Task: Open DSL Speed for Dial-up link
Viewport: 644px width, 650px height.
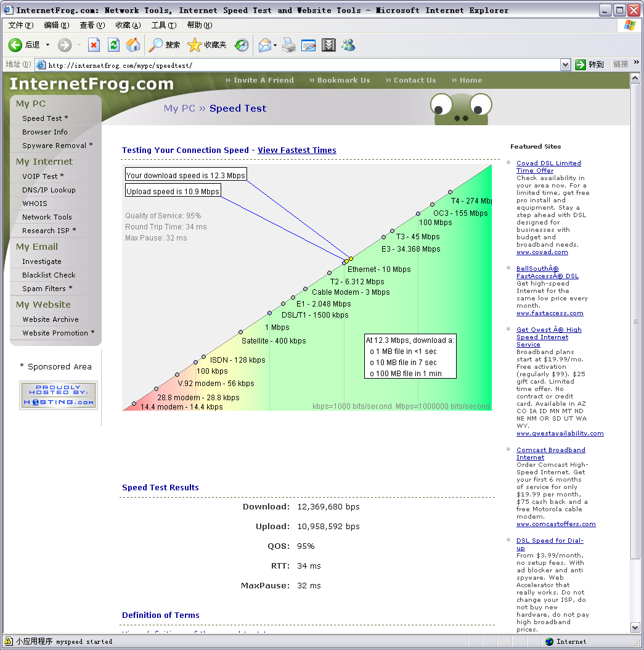Action: click(x=550, y=544)
